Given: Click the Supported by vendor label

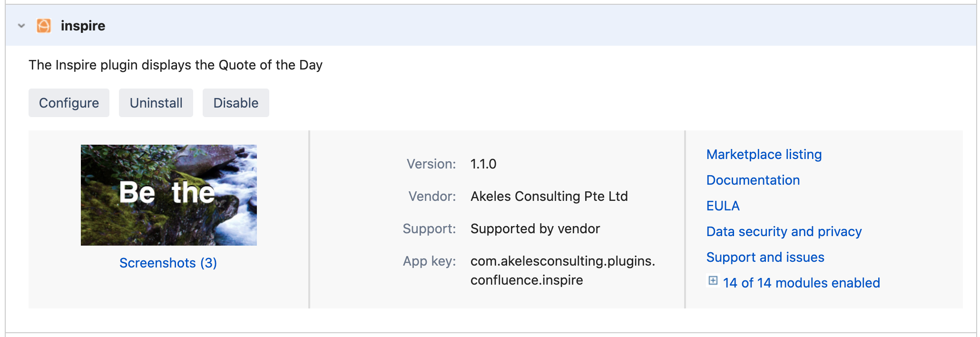Looking at the screenshot, I should pos(535,228).
